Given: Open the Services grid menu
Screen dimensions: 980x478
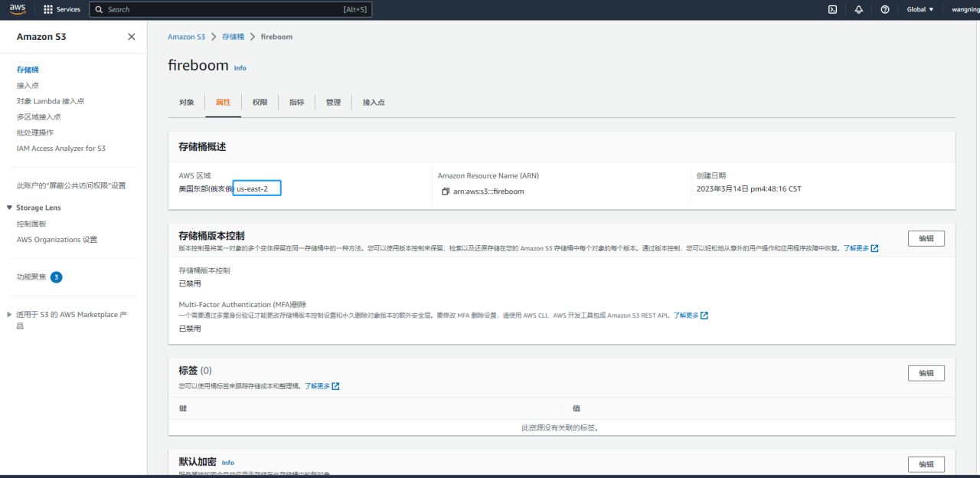Looking at the screenshot, I should 62,9.
